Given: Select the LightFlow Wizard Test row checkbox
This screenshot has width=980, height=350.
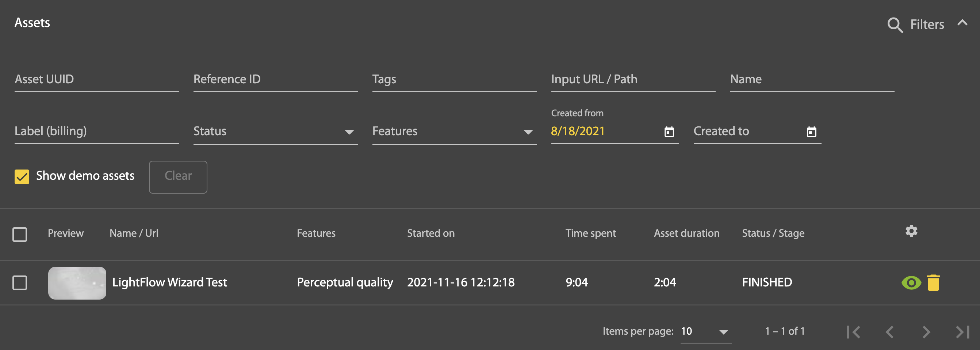Looking at the screenshot, I should (x=20, y=282).
